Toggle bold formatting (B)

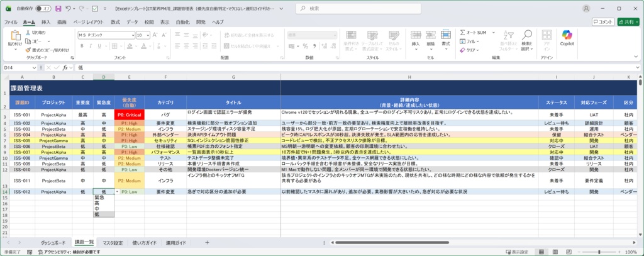point(82,46)
